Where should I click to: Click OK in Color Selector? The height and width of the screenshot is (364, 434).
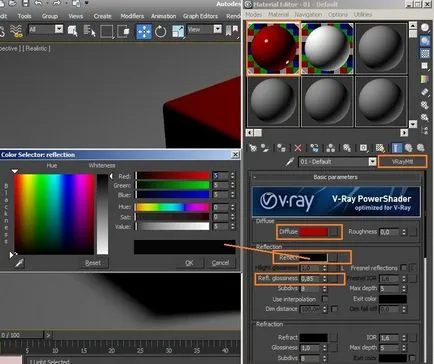(x=189, y=263)
